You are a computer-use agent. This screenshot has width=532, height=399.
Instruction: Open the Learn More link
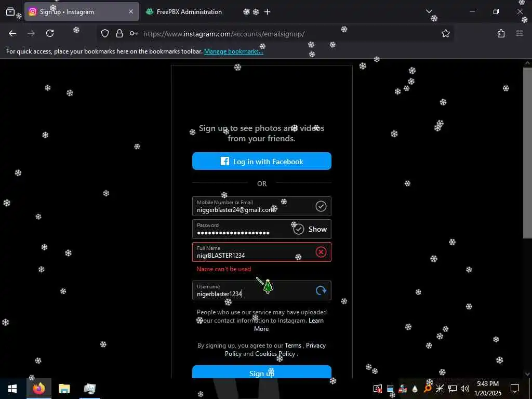tap(289, 325)
